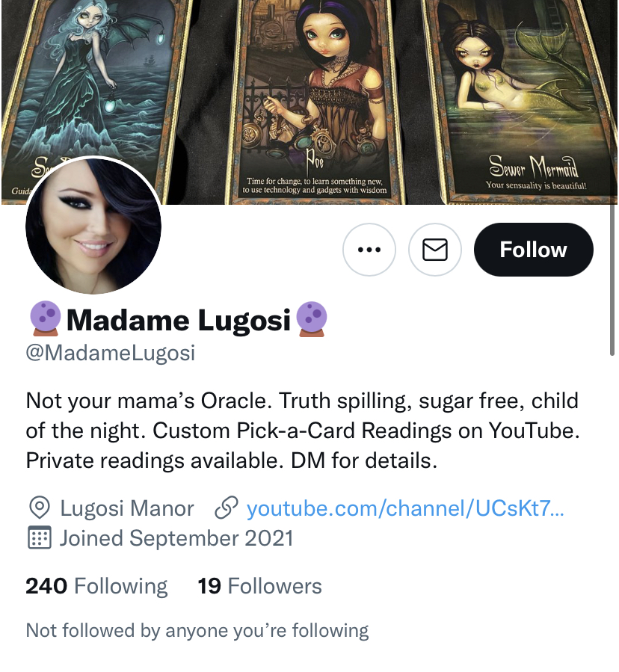The width and height of the screenshot is (619, 672).
Task: Click the vertical scrollbar on right edge
Action: click(x=612, y=280)
